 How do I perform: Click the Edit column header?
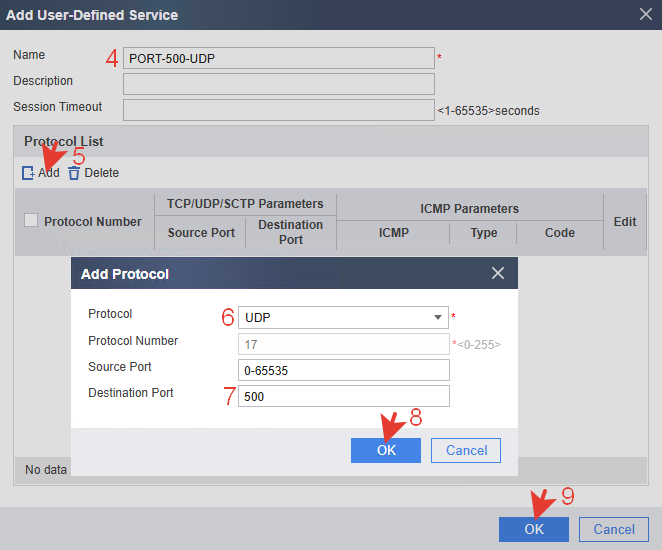[x=625, y=221]
